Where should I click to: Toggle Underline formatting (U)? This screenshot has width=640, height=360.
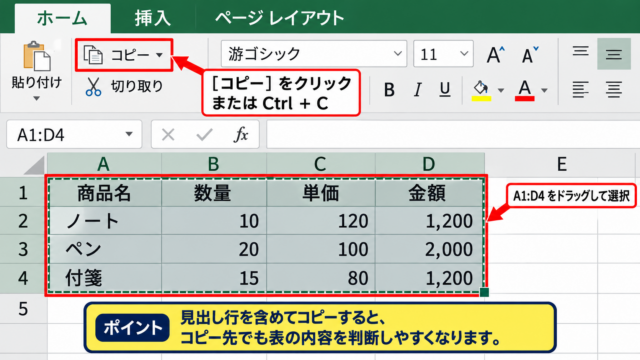tap(445, 89)
